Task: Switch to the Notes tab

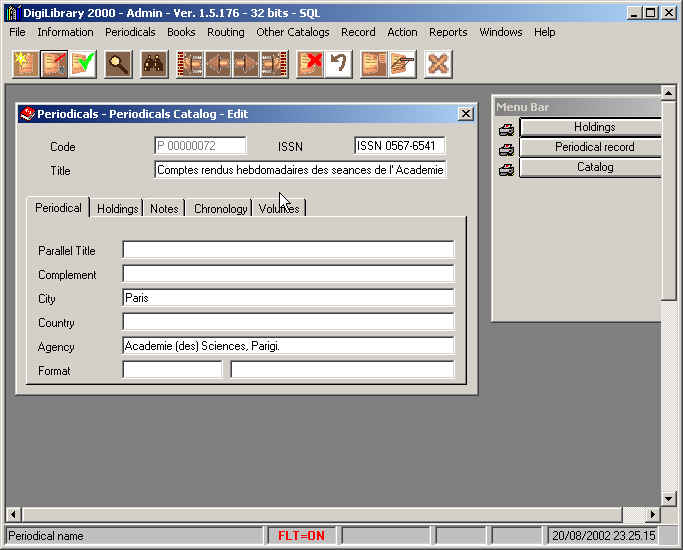Action: tap(164, 209)
